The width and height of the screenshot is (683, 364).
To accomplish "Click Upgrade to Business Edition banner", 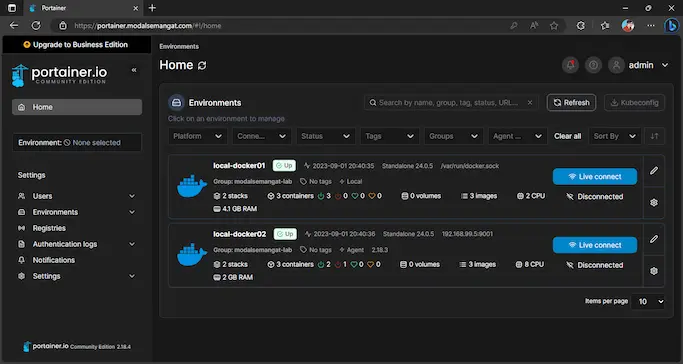I will [77, 44].
